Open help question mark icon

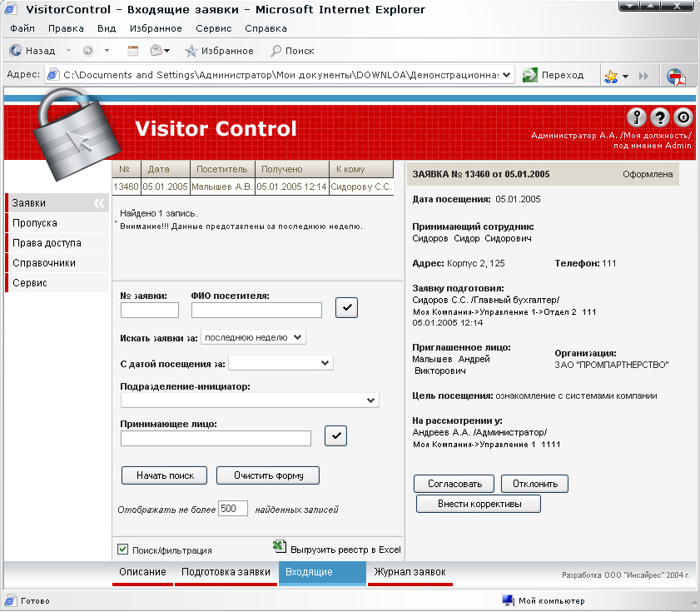tap(660, 117)
